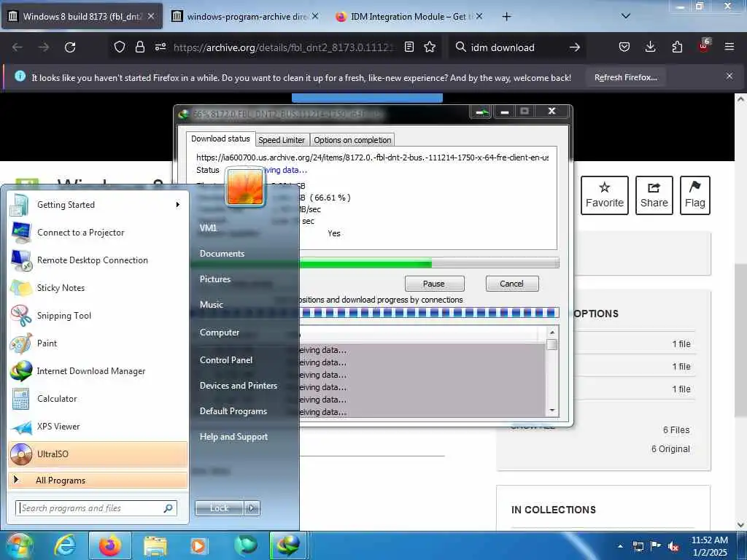Click the volume icon in system tray
This screenshot has width=747, height=560.
[x=673, y=547]
